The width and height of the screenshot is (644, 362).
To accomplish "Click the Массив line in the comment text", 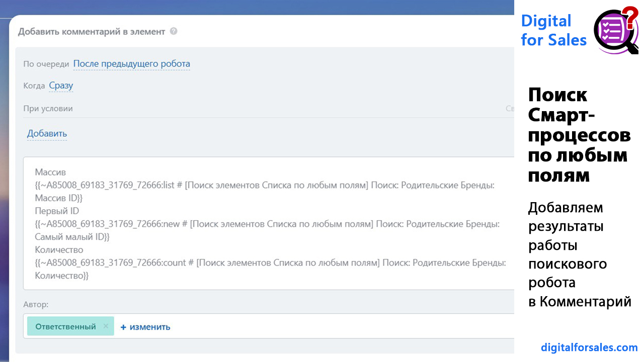I will coord(50,172).
